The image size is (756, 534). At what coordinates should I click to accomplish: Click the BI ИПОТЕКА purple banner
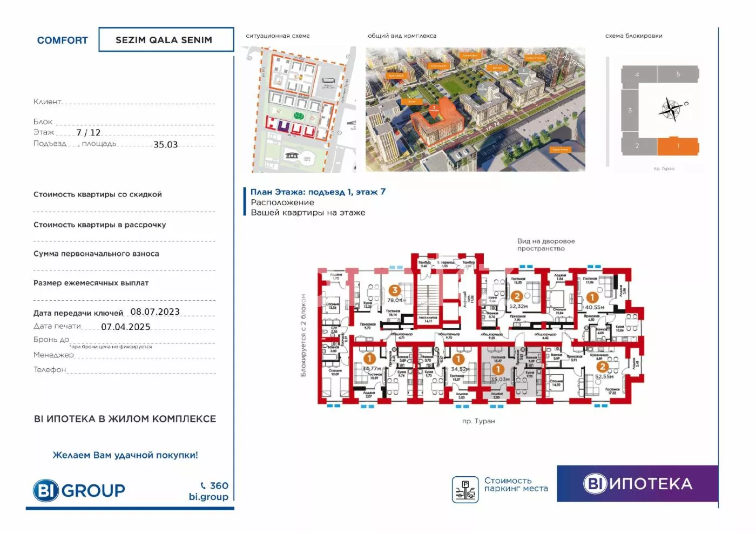point(637,484)
